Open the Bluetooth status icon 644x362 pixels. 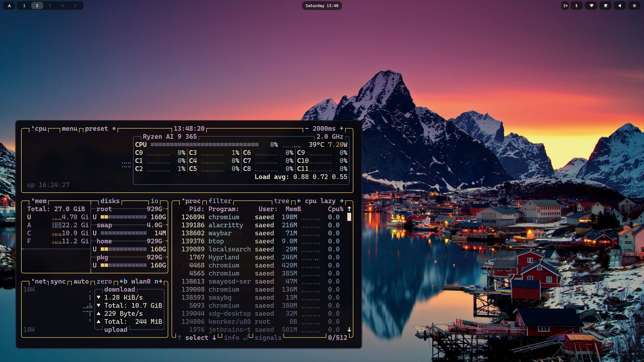[x=577, y=6]
